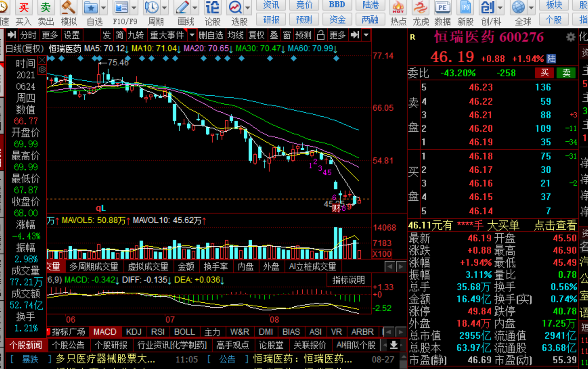Expand the 创/科 dropdown arrow
This screenshot has height=369, width=588.
point(500,8)
